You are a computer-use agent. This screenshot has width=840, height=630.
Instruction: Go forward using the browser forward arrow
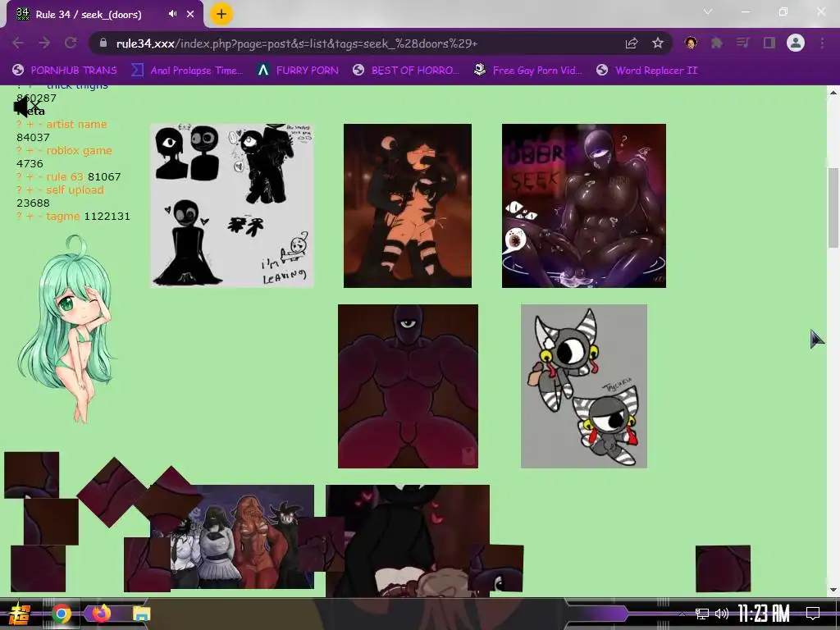coord(44,43)
